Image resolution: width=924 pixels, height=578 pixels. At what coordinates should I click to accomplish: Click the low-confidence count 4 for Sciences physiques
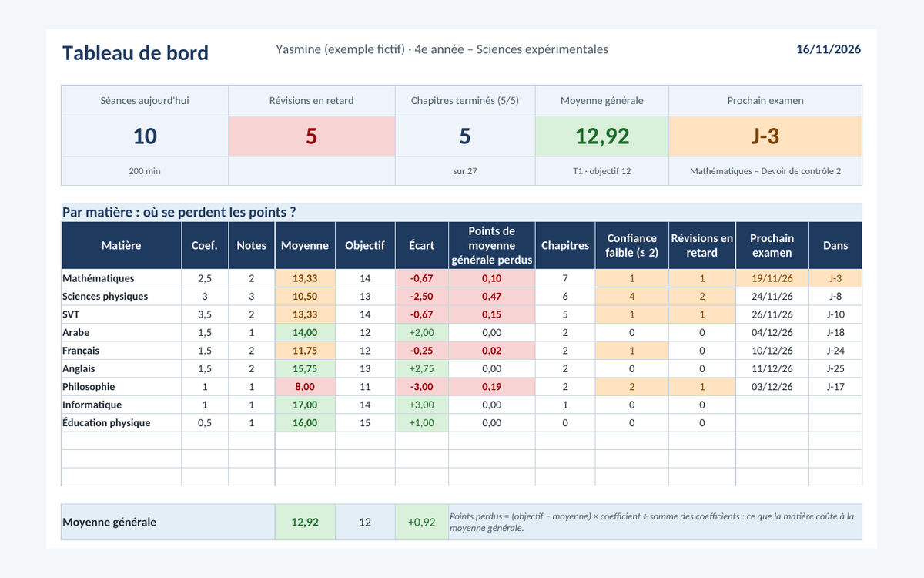(632, 297)
